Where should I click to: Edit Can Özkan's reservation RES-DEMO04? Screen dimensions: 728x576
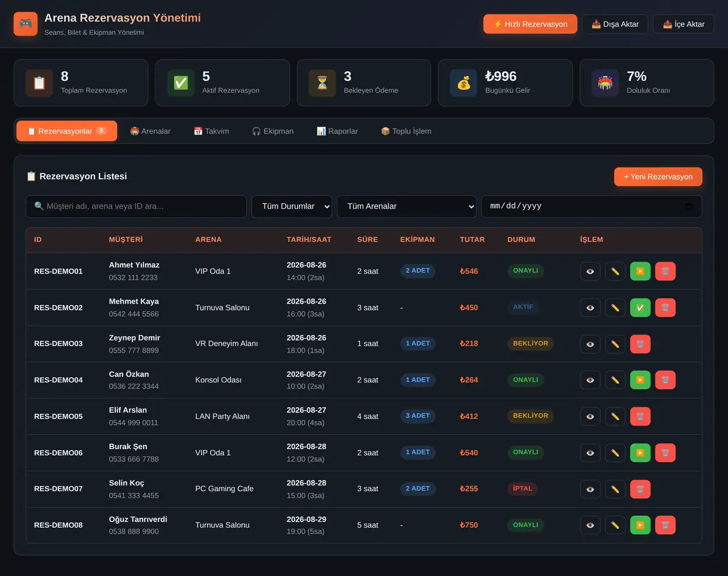click(615, 380)
